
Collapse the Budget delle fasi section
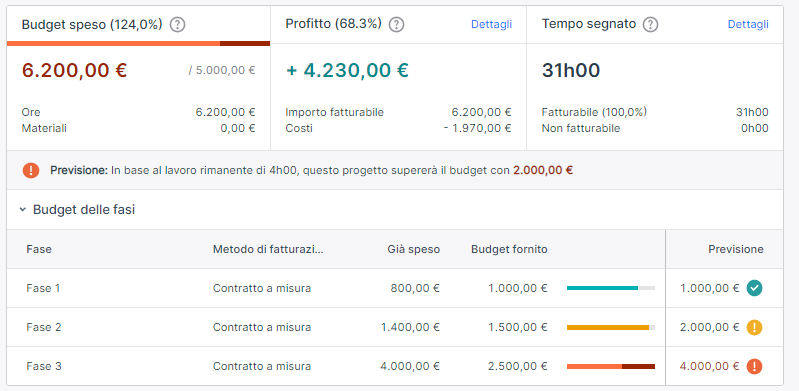pos(22,210)
